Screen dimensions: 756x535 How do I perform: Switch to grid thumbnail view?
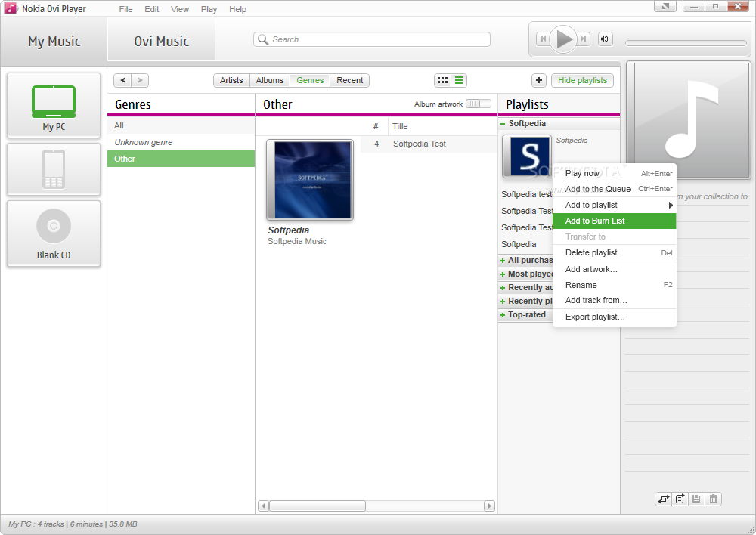442,81
